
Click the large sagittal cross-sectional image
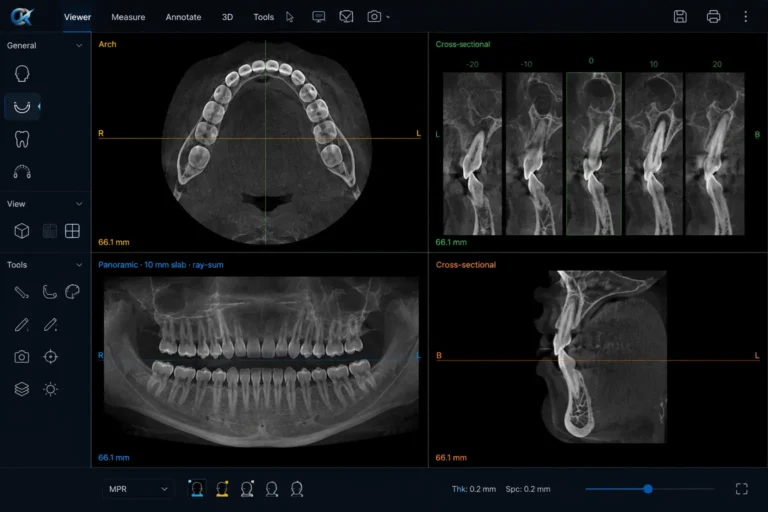600,357
